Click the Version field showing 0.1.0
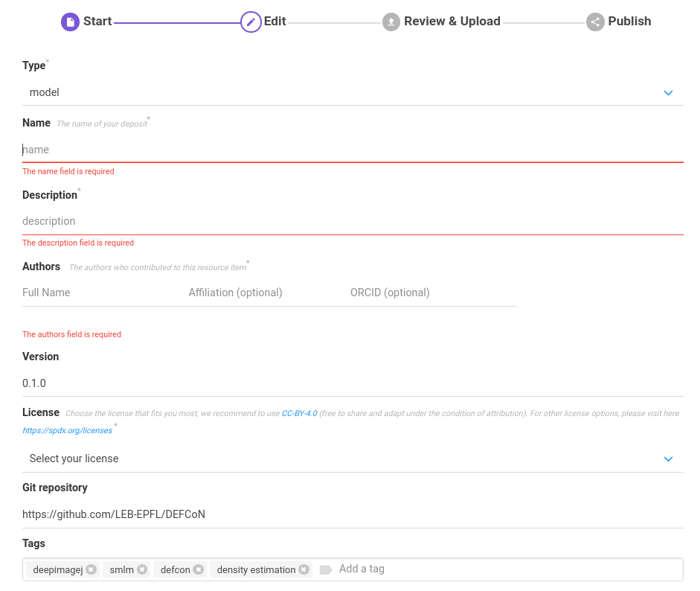This screenshot has height=591, width=700. 353,383
